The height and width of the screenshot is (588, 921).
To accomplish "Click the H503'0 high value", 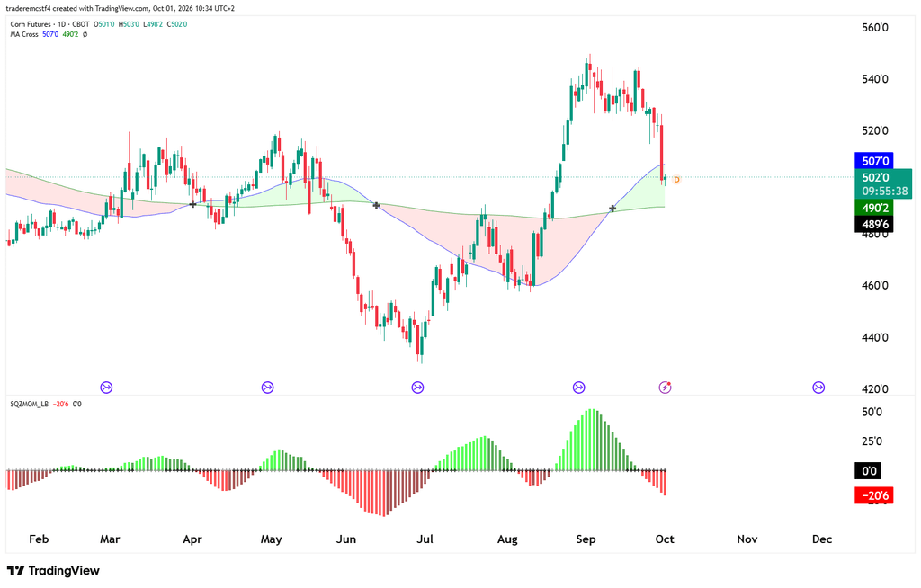I will click(x=129, y=24).
